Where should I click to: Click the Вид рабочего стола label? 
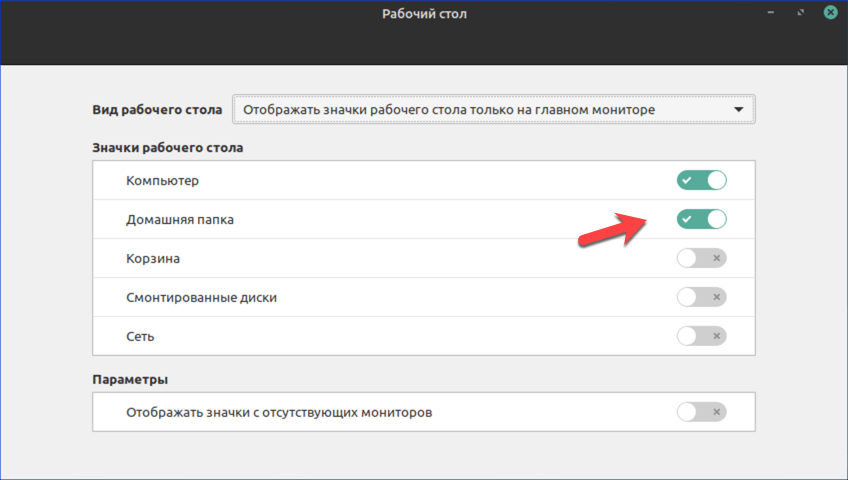(x=157, y=110)
